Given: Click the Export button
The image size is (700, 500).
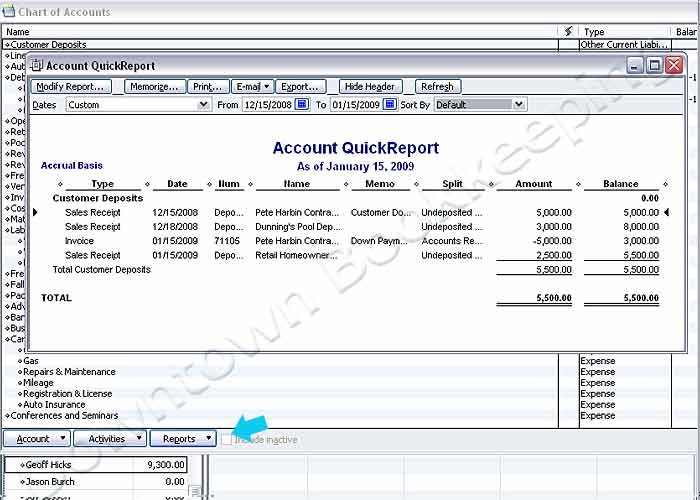Looking at the screenshot, I should [x=300, y=87].
